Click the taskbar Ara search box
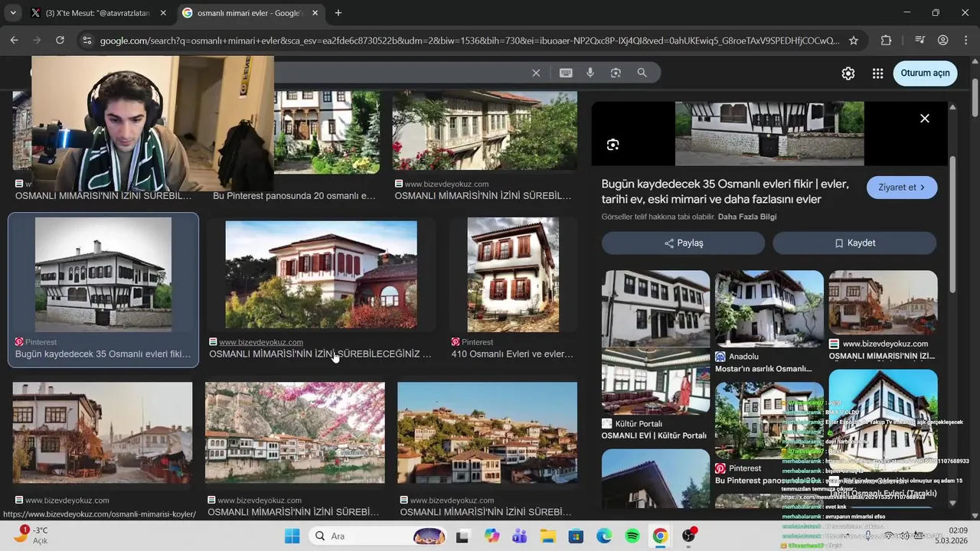Image resolution: width=980 pixels, height=551 pixels. pyautogui.click(x=379, y=536)
